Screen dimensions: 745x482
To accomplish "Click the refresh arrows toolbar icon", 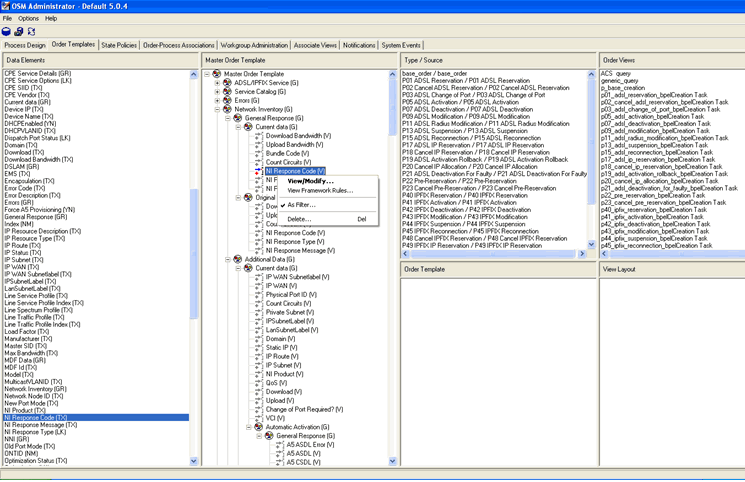I will pyautogui.click(x=31, y=32).
